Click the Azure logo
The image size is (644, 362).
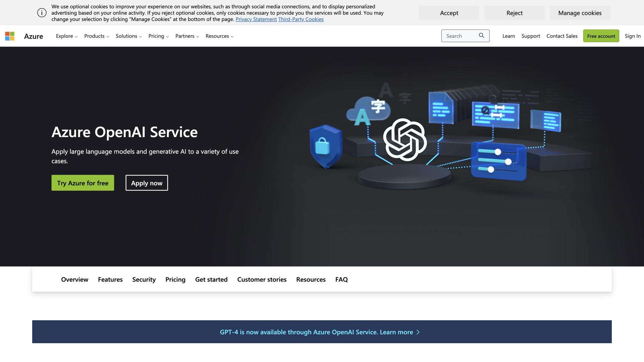coord(33,36)
